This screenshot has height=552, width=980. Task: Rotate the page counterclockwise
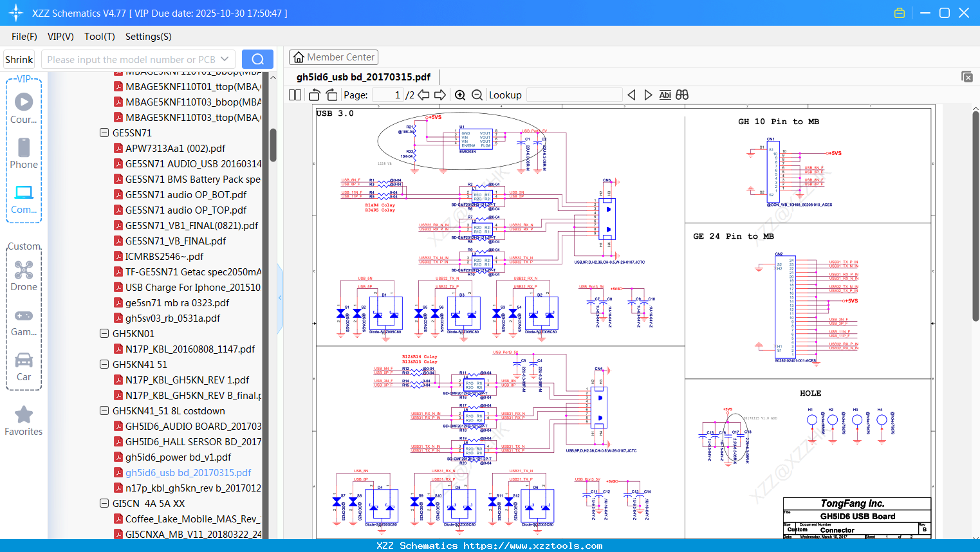pyautogui.click(x=314, y=95)
